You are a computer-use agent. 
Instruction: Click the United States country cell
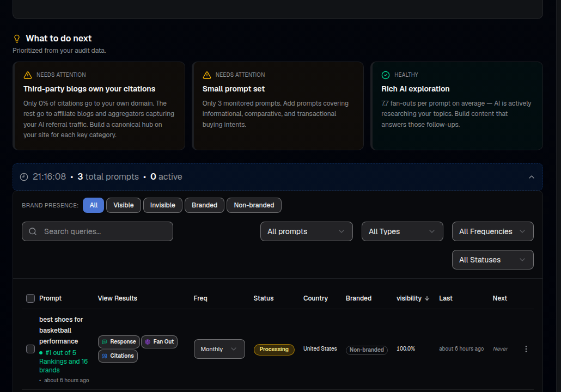coord(320,349)
